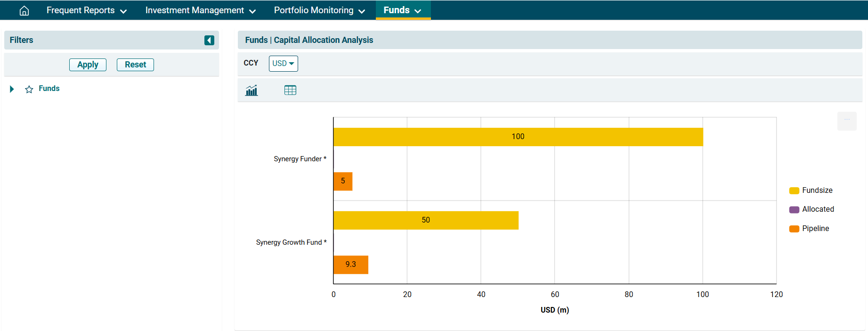Image resolution: width=868 pixels, height=331 pixels.
Task: Click Synergy Growth Fund Pipeline bar 9.3
Action: pyautogui.click(x=350, y=265)
